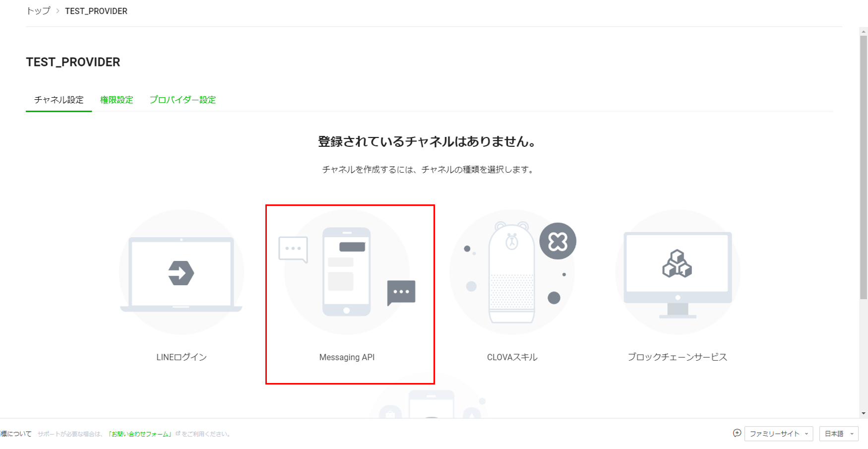Click TEST_PROVIDER in the breadcrumb
The height and width of the screenshot is (449, 868).
(x=96, y=11)
